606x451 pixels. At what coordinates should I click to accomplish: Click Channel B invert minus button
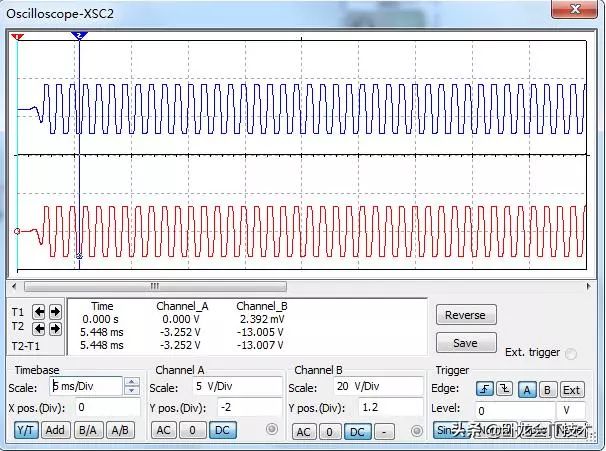pyautogui.click(x=384, y=432)
